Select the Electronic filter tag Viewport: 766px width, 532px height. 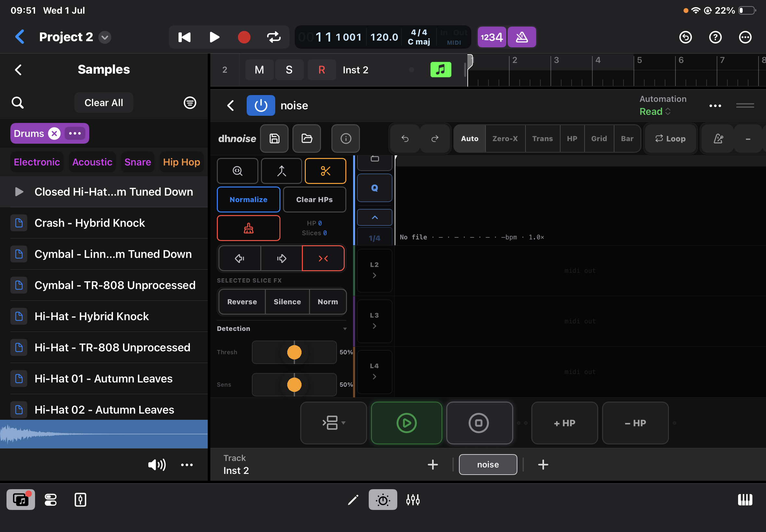point(37,162)
